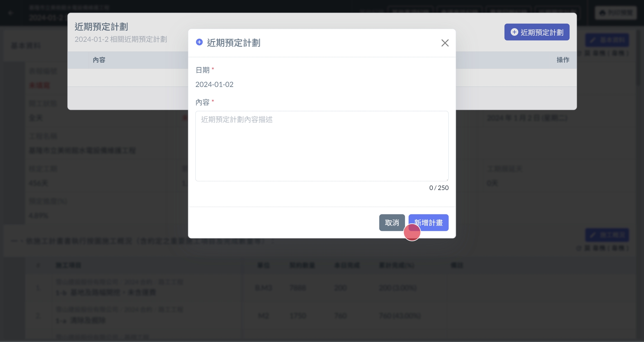644x342 pixels.
Task: Click the lower blurred blue pencil edit button
Action: pos(607,235)
